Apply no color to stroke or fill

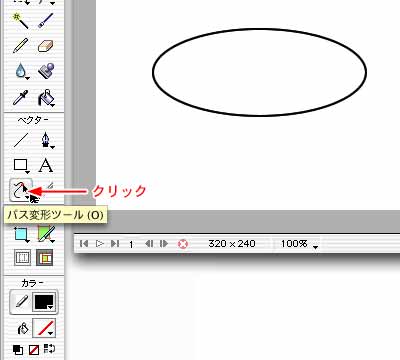(34, 350)
